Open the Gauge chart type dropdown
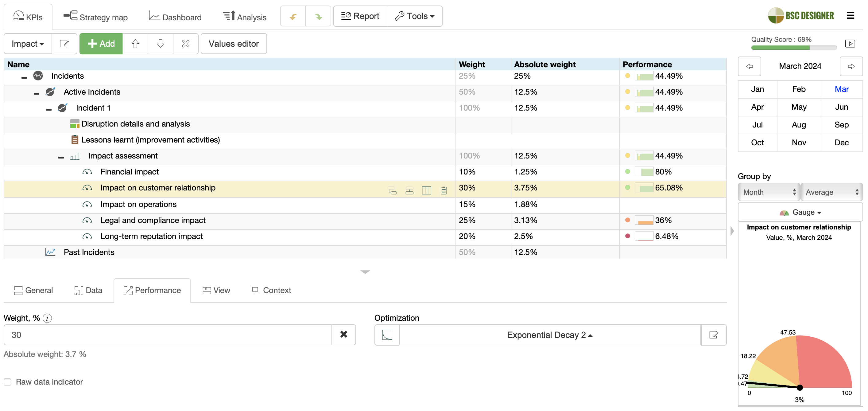The width and height of the screenshot is (868, 411). click(800, 212)
